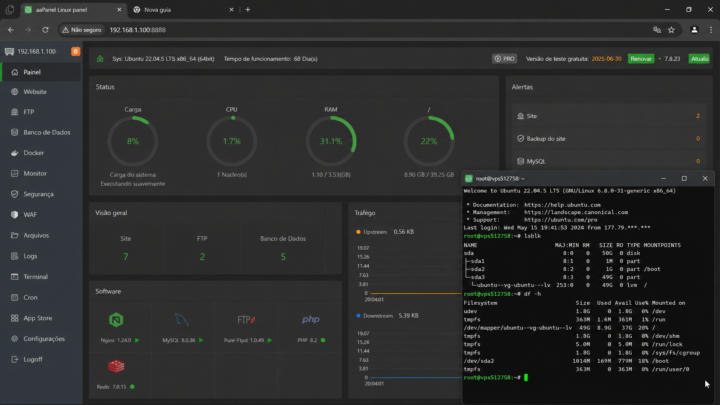Click the Não seguro security warning
Image resolution: width=720 pixels, height=405 pixels.
click(x=82, y=30)
